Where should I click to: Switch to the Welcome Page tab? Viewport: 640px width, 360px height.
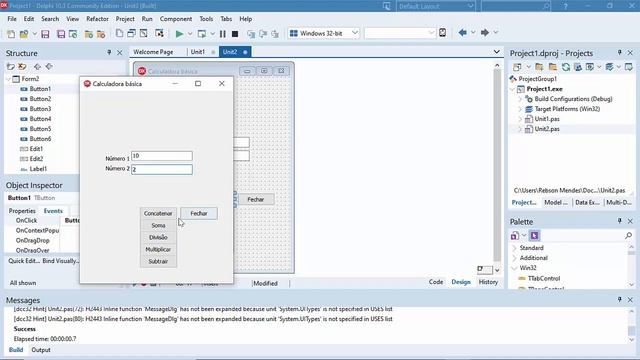click(153, 52)
